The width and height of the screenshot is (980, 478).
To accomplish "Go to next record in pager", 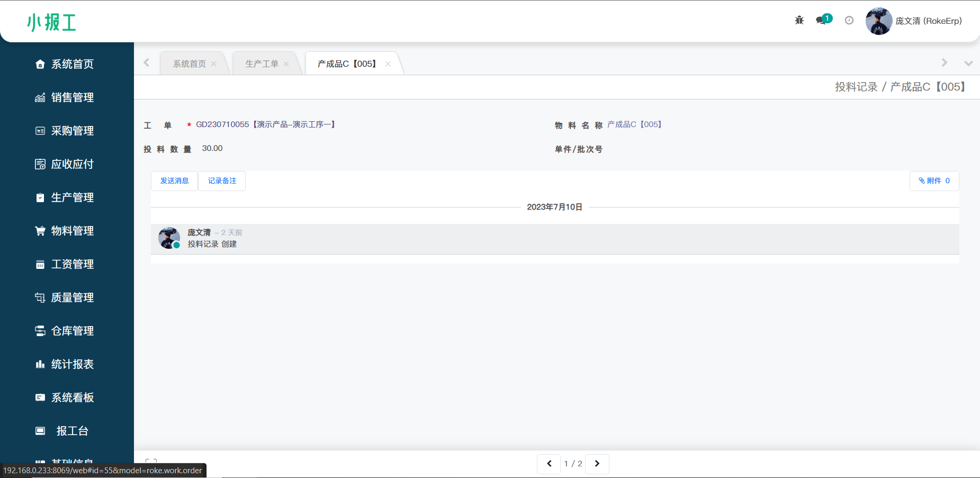I will 597,464.
